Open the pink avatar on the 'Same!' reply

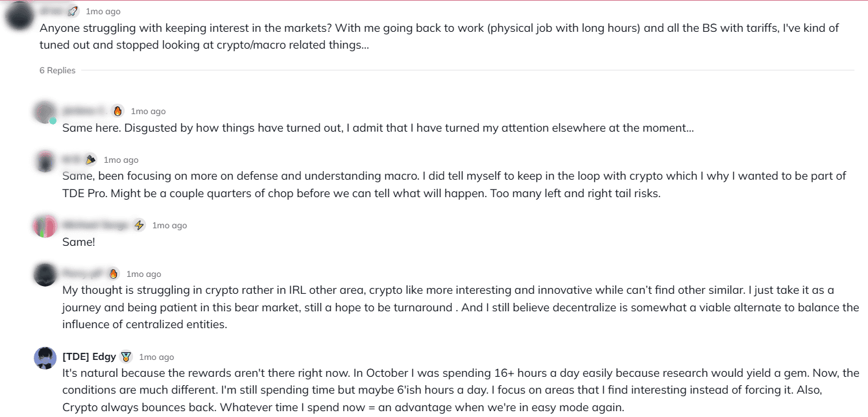click(45, 226)
